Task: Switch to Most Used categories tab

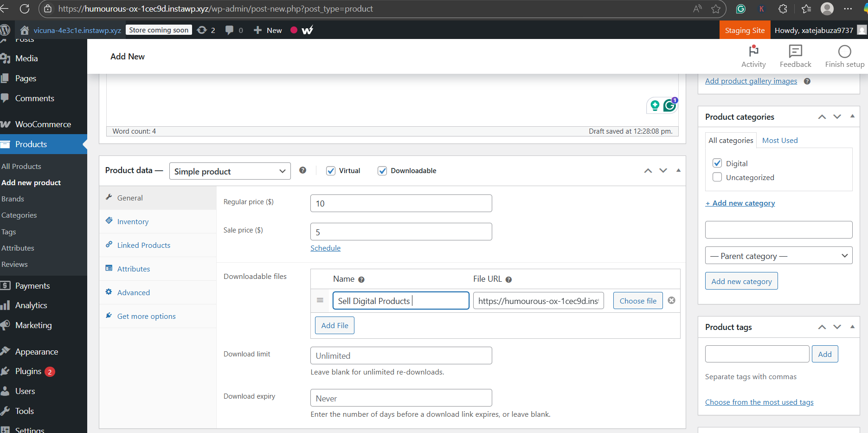Action: click(780, 140)
